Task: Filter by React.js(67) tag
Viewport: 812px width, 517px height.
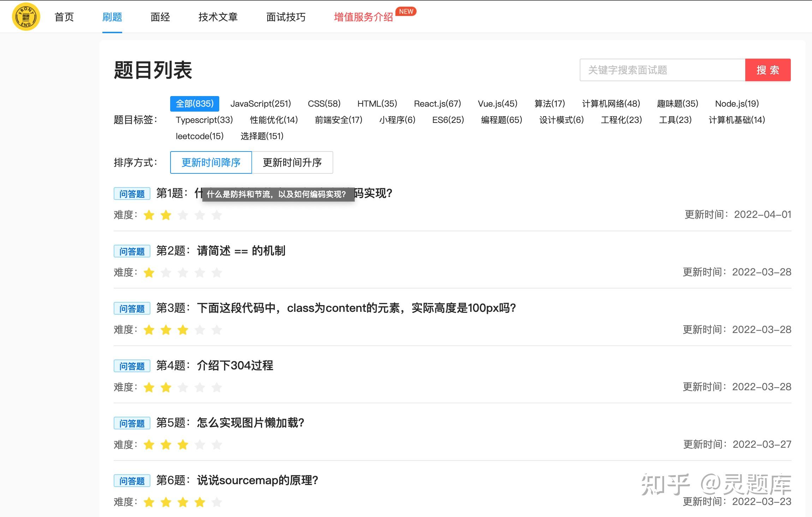Action: click(x=437, y=103)
